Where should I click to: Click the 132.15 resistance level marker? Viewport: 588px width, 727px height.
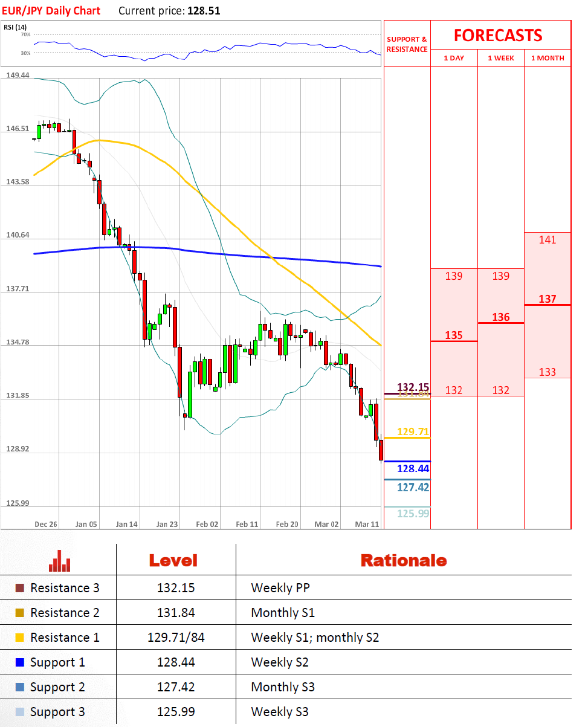pyautogui.click(x=413, y=387)
